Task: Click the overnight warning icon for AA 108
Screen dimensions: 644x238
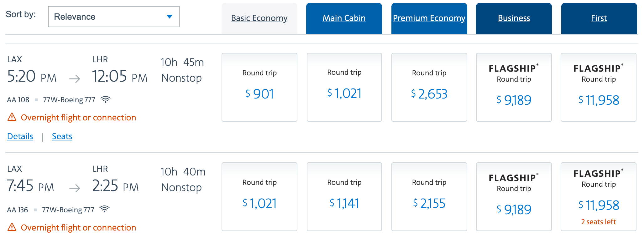Action: tap(12, 117)
